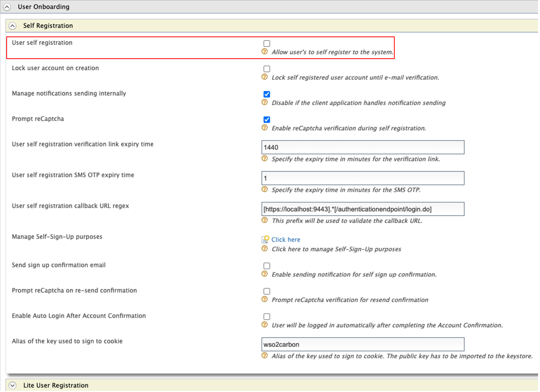The height and width of the screenshot is (392, 540).
Task: Click help icon for reCaptcha verification setting
Action: coord(265,128)
